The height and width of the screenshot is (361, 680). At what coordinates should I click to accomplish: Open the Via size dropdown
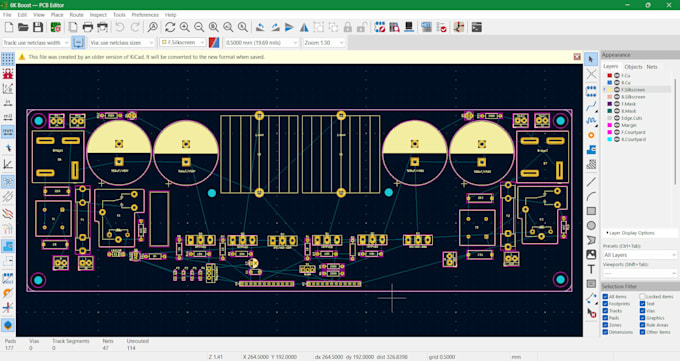pos(122,43)
